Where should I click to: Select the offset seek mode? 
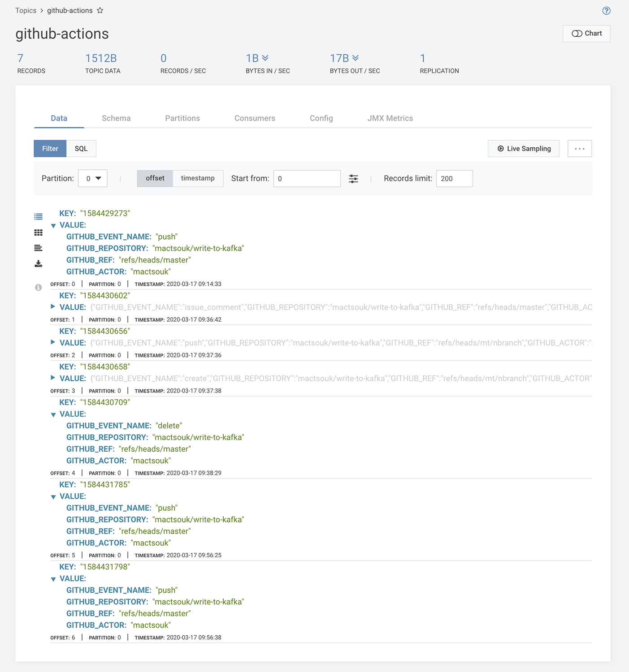click(155, 178)
